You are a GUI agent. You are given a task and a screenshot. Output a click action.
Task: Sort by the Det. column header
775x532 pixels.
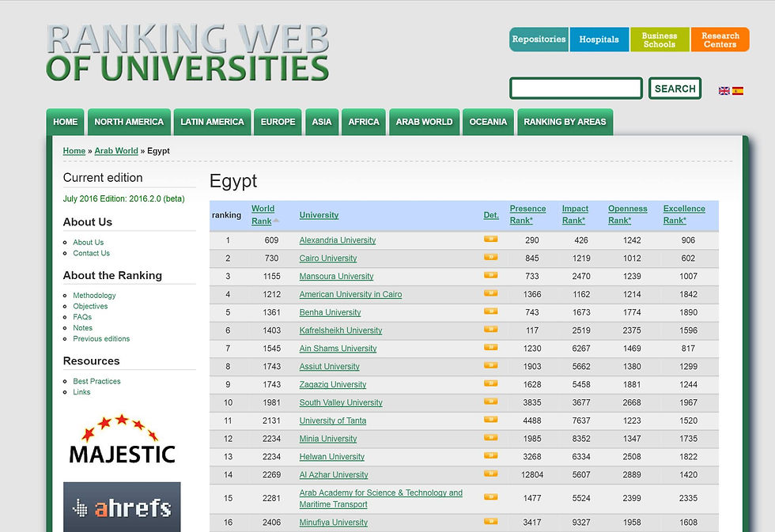491,215
